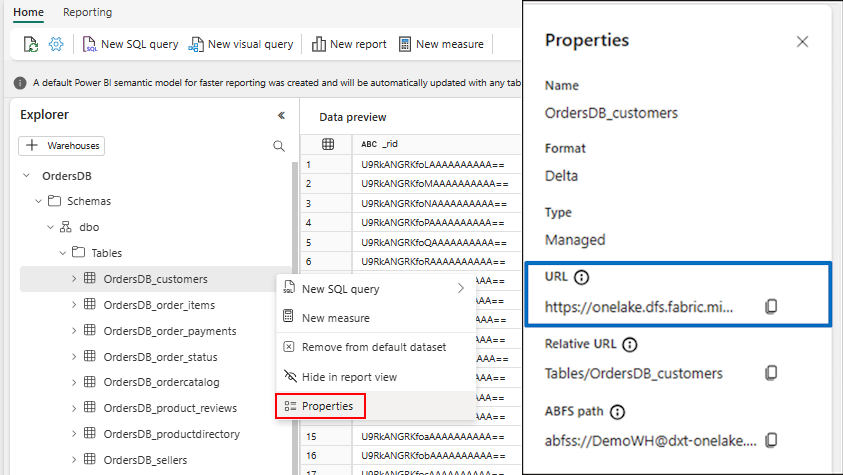Search the Explorer with magnifier icon

278,146
